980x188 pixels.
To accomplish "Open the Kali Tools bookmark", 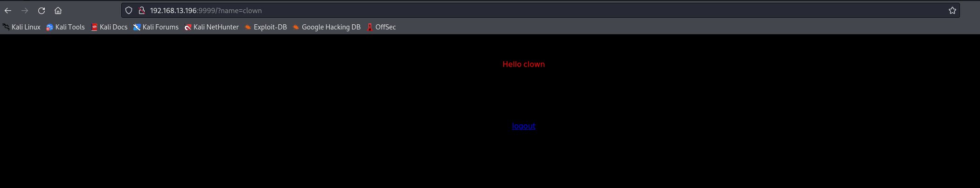I will [65, 27].
